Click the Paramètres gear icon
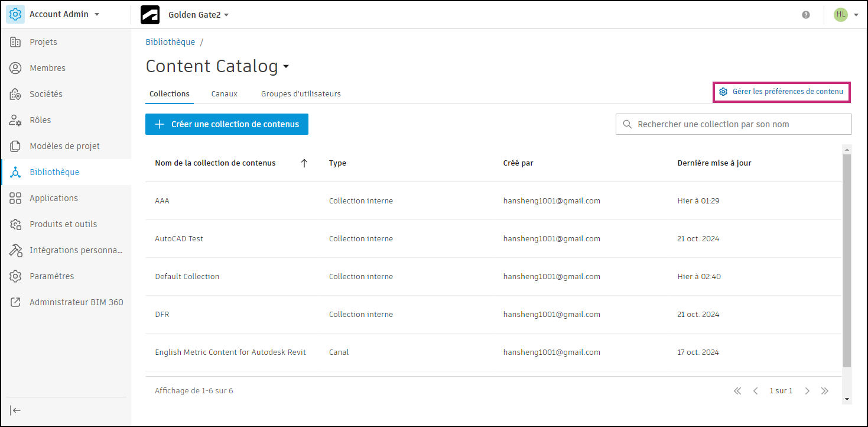This screenshot has width=868, height=427. (x=15, y=276)
